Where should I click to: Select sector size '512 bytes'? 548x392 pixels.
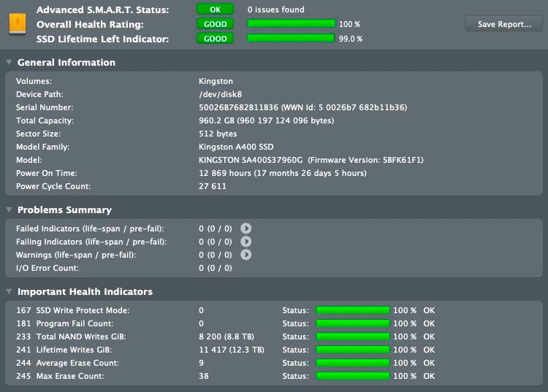pyautogui.click(x=218, y=134)
